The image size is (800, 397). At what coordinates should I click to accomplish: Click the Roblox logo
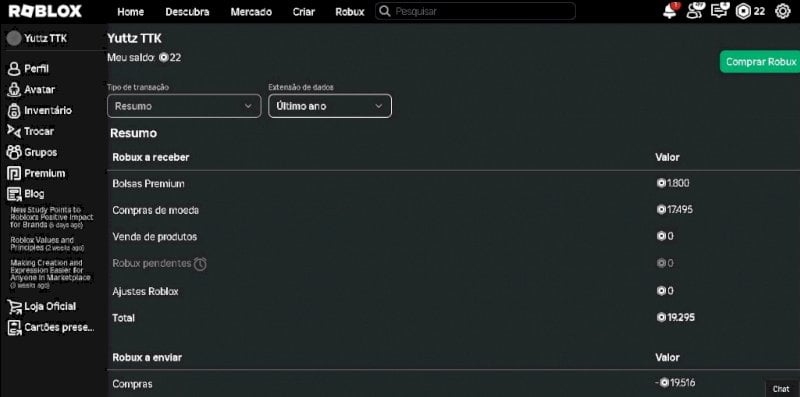[45, 11]
